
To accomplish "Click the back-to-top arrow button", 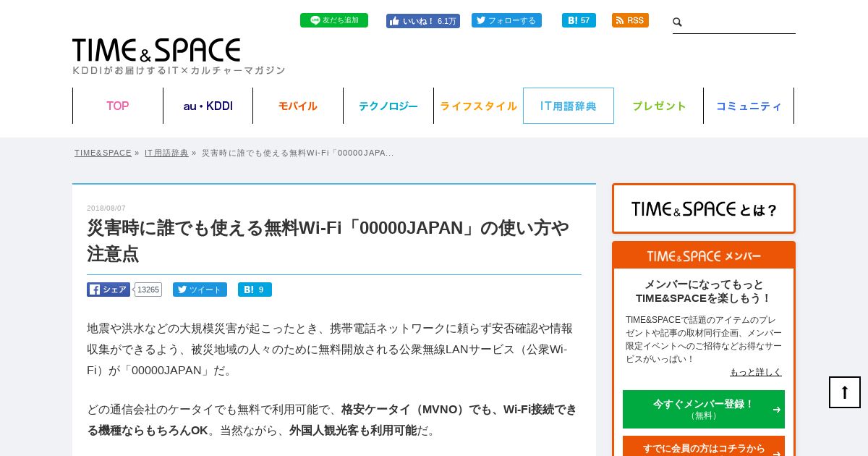I will click(845, 392).
